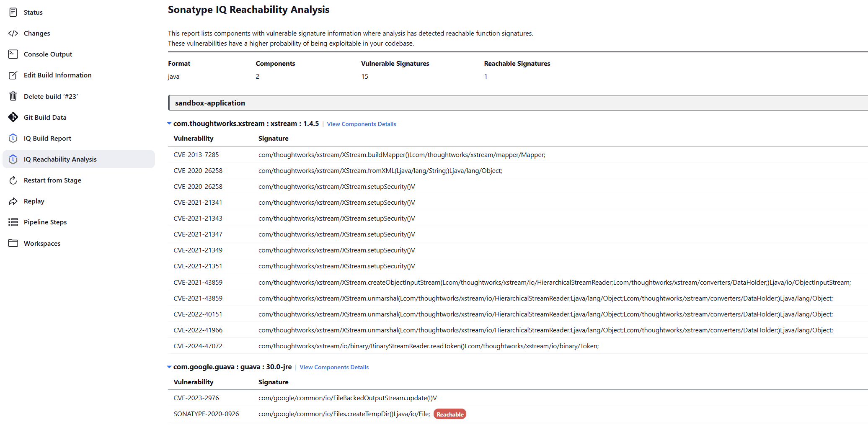Viewport: 868px width, 427px height.
Task: Select CVE-2021-21351 vulnerability cell
Action: [x=198, y=266]
